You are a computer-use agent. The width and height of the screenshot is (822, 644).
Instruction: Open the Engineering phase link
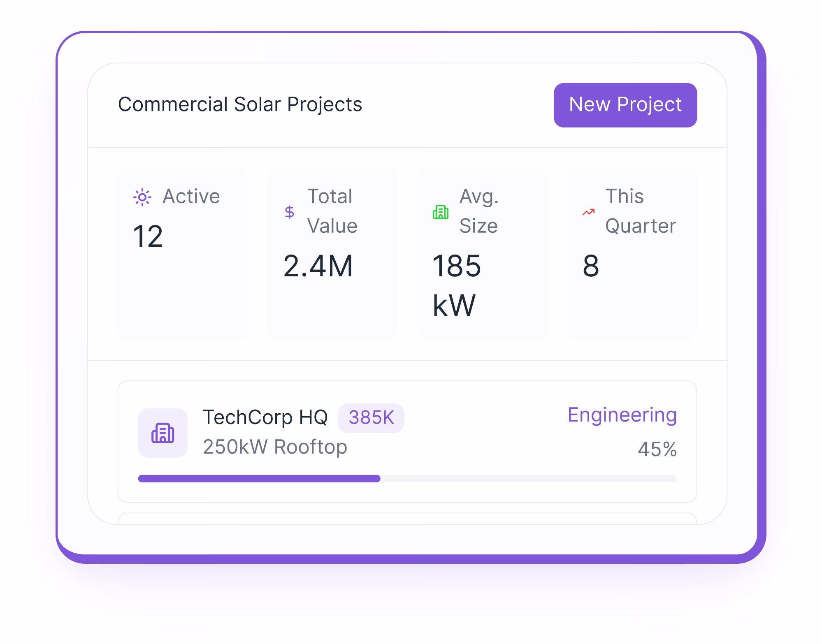pos(622,415)
